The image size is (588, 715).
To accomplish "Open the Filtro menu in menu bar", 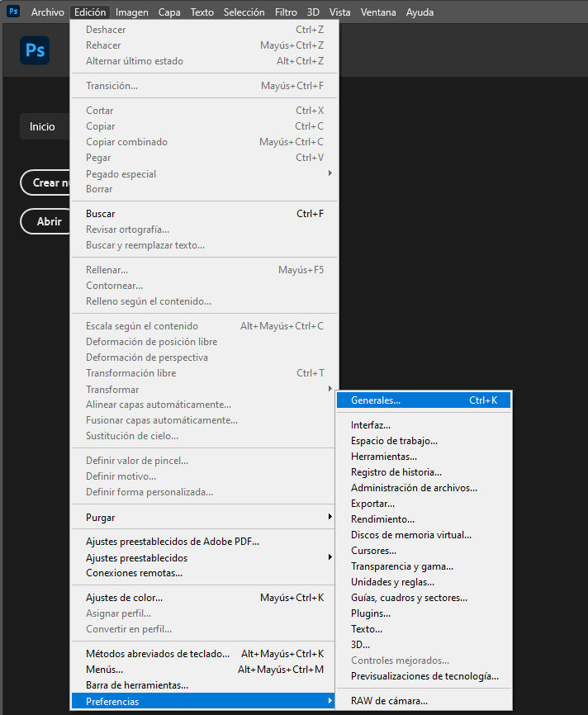I will [x=286, y=12].
